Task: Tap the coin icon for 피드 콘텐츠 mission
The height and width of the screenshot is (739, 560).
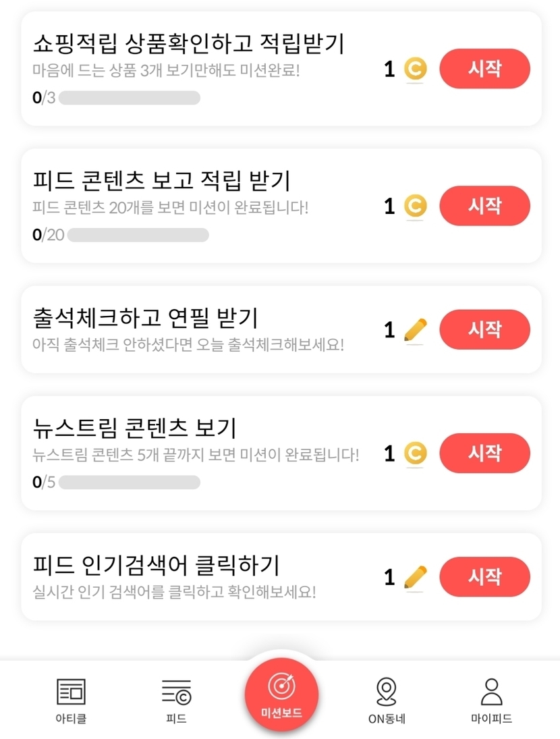Action: pyautogui.click(x=415, y=206)
